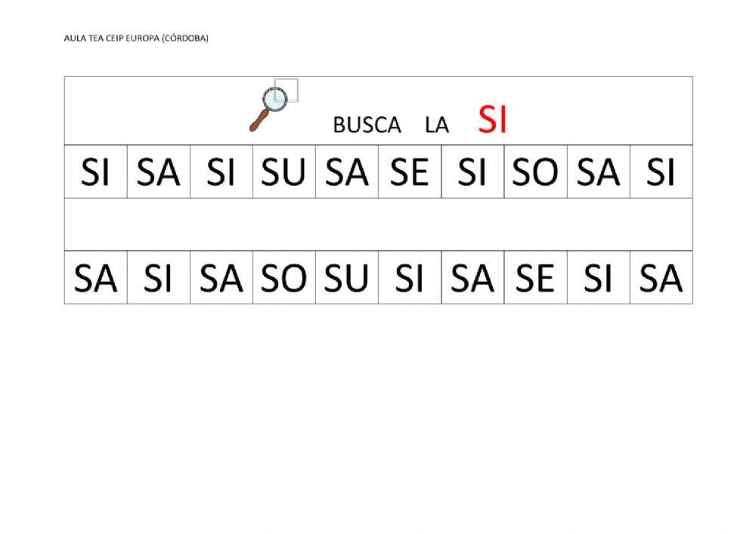Click the red SI target syllable

click(x=492, y=121)
